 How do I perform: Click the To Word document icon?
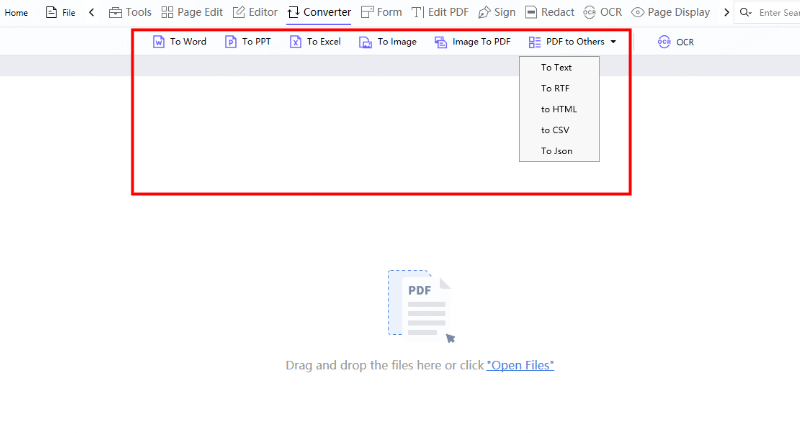click(x=159, y=42)
